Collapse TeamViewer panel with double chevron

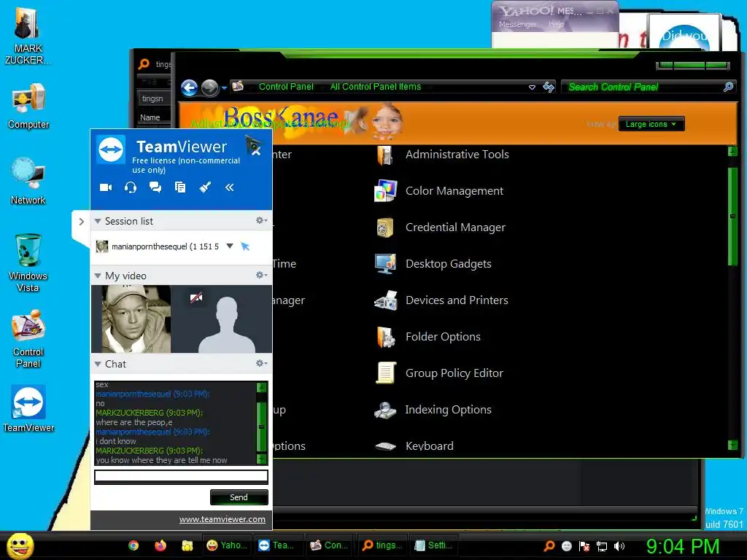click(x=230, y=187)
